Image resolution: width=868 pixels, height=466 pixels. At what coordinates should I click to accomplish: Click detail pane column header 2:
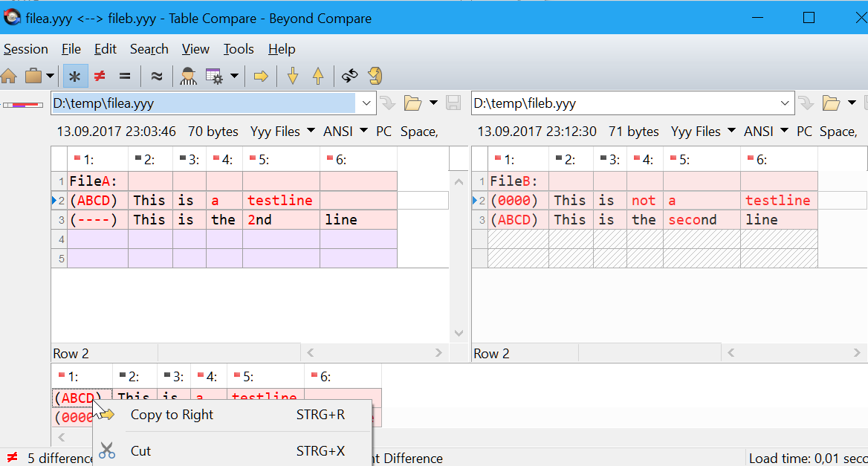pyautogui.click(x=135, y=376)
